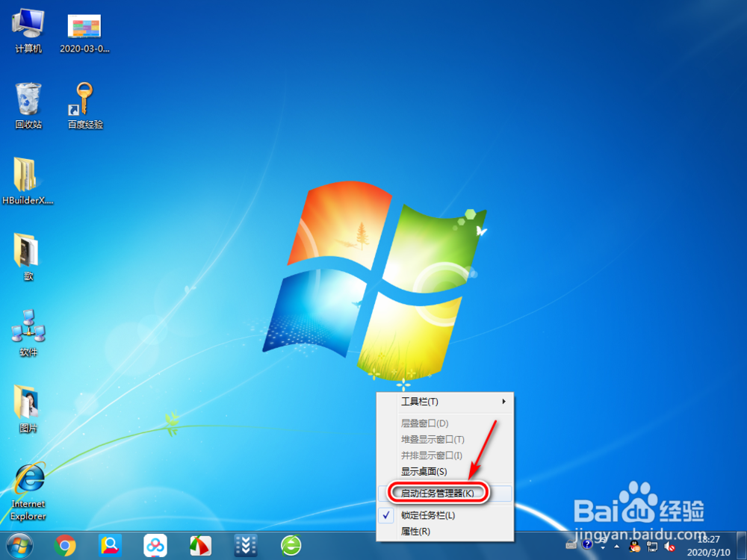Open 属性(R) from the context menu

445,531
